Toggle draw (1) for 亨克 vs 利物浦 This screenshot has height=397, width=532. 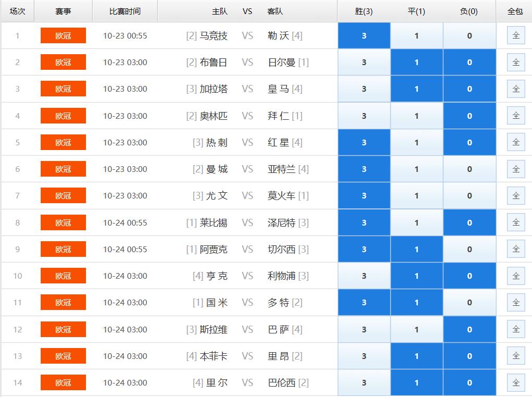click(x=417, y=276)
